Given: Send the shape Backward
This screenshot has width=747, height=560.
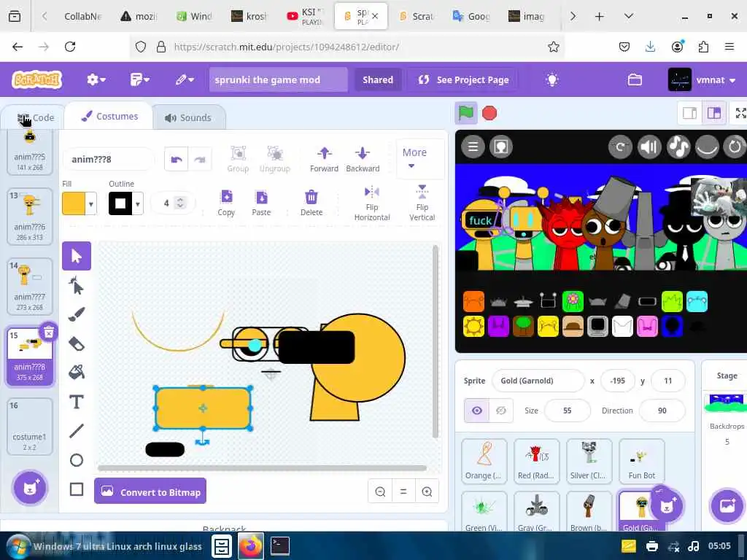Looking at the screenshot, I should tap(363, 160).
